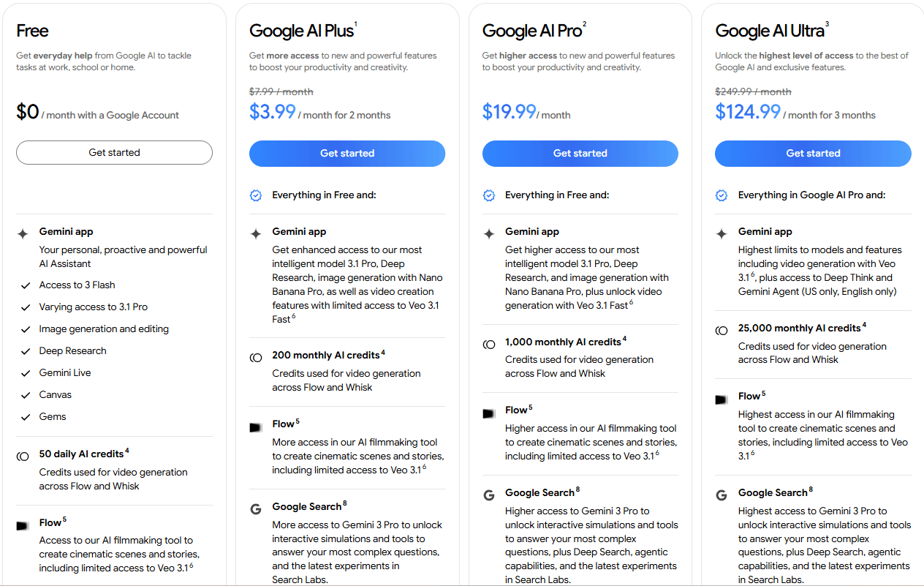The image size is (924, 586).
Task: Click the verified badge icon in Google AI Ultra
Action: coord(722,195)
